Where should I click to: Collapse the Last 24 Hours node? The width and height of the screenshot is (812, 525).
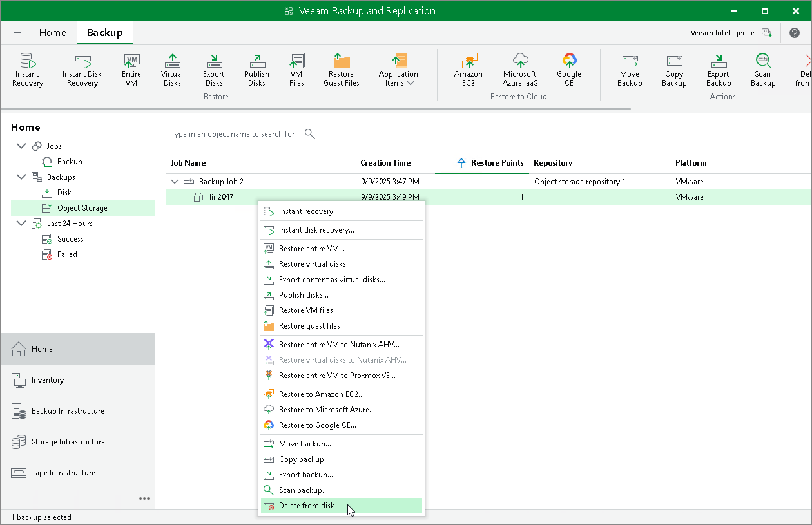tap(21, 224)
